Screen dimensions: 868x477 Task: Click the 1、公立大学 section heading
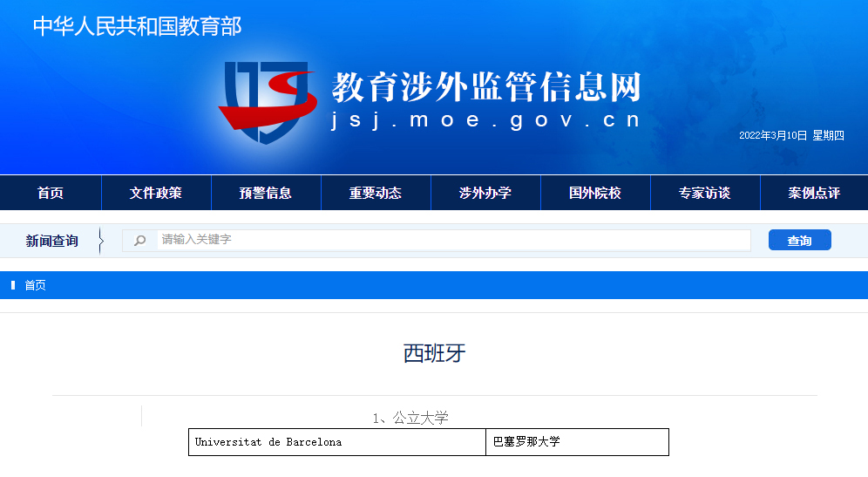pos(410,418)
